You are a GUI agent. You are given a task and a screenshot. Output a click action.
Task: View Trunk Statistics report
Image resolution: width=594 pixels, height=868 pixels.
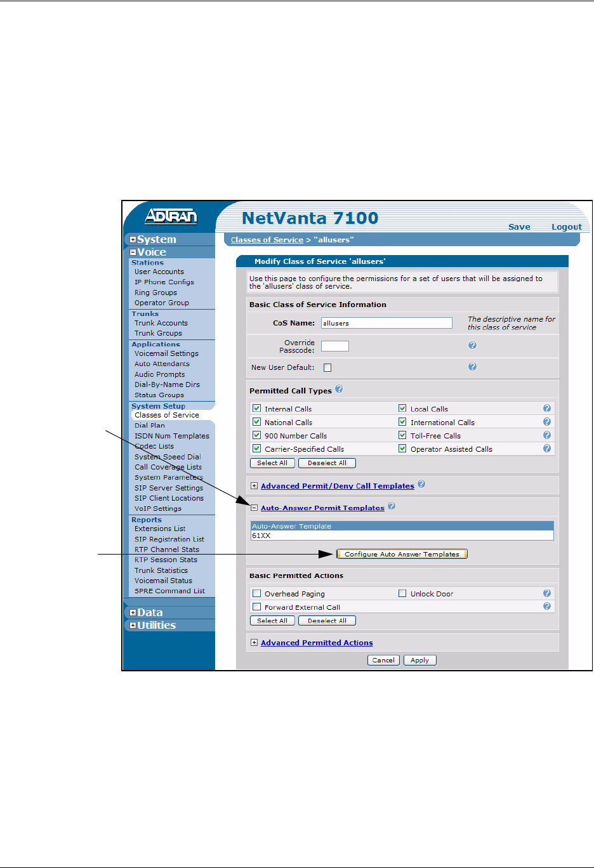click(161, 570)
